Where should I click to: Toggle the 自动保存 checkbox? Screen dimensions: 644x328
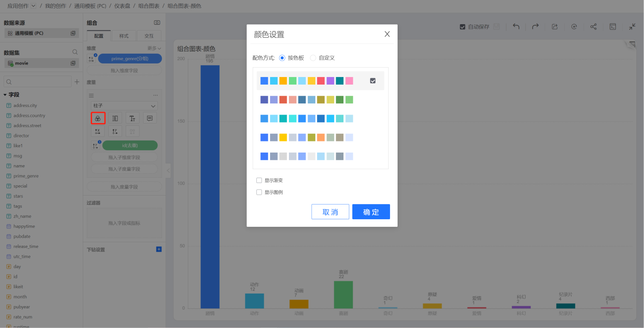tap(462, 27)
